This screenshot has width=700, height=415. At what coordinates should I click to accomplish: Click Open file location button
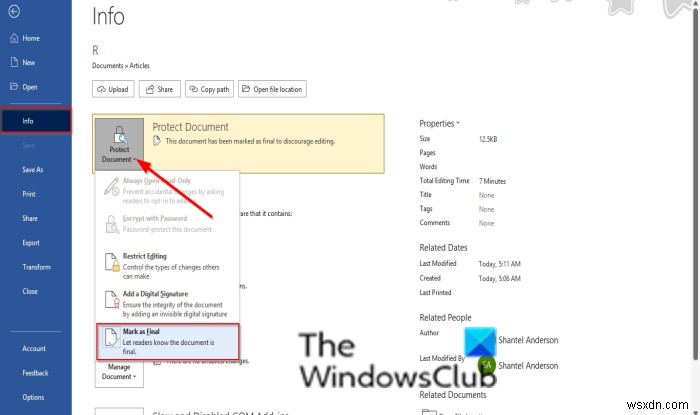coord(272,89)
